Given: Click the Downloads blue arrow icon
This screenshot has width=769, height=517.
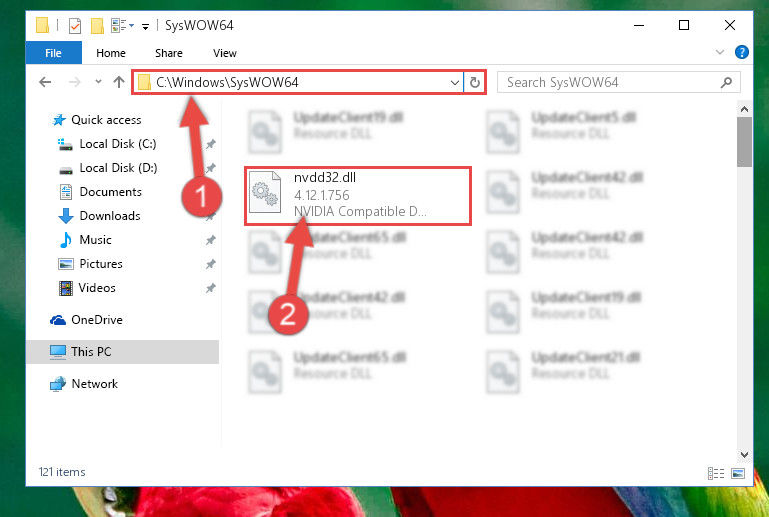Looking at the screenshot, I should tap(66, 216).
